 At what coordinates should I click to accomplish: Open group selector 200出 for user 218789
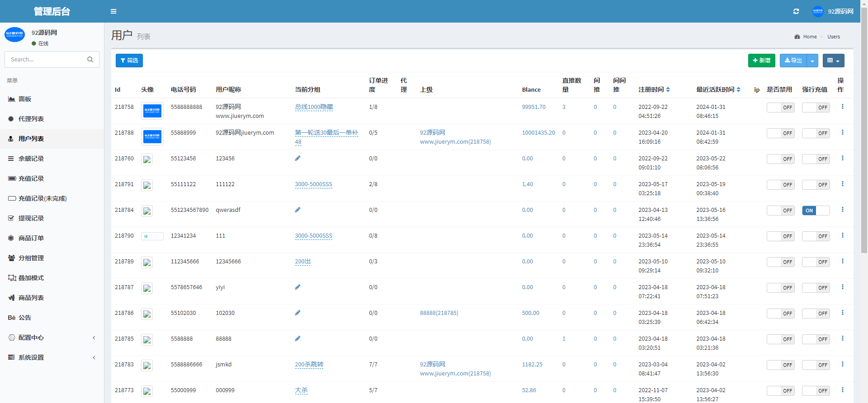tap(302, 262)
